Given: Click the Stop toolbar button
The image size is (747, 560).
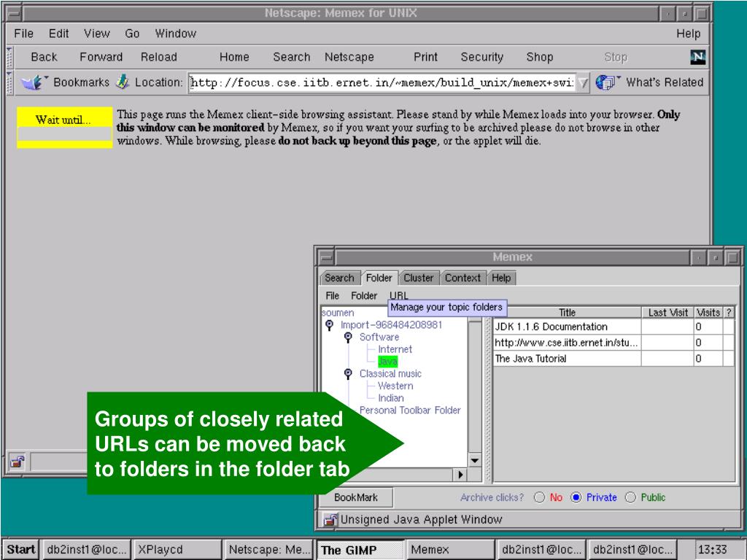Looking at the screenshot, I should (616, 57).
